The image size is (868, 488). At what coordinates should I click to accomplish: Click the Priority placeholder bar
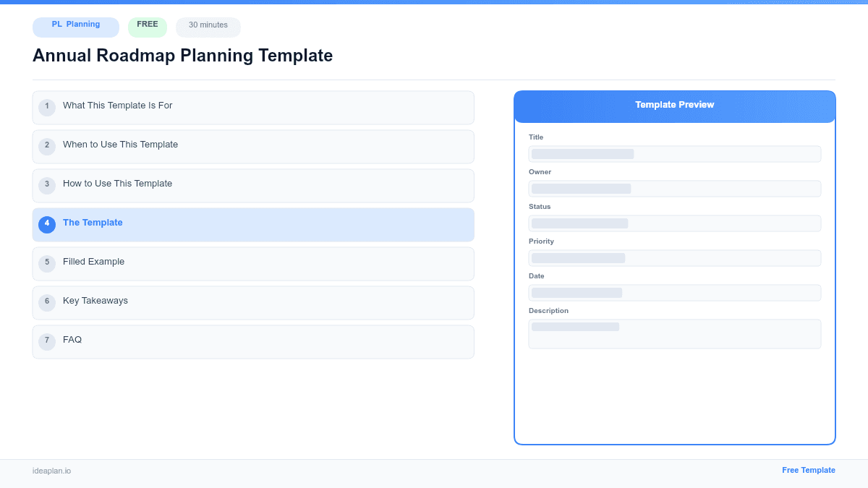click(x=674, y=257)
